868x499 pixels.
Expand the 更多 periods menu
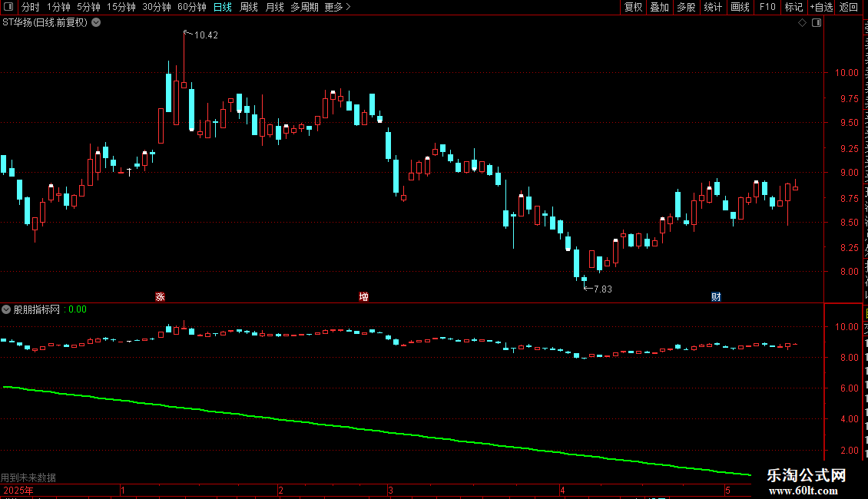point(337,7)
